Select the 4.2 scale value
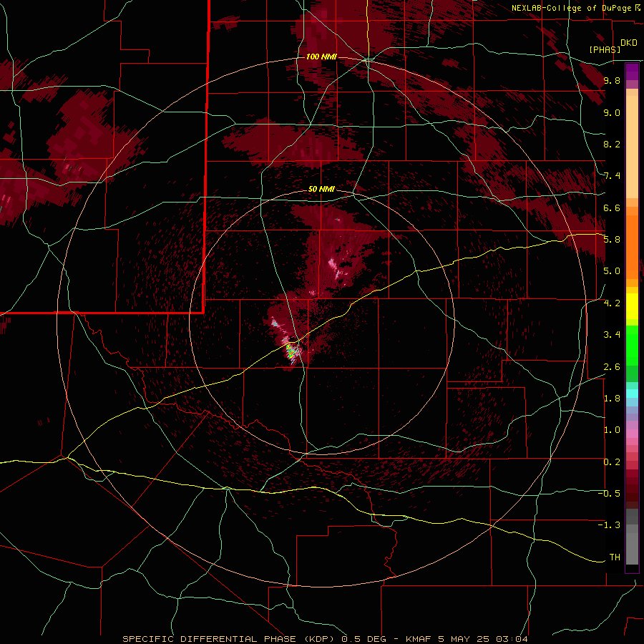This screenshot has height=644, width=644. coord(612,303)
